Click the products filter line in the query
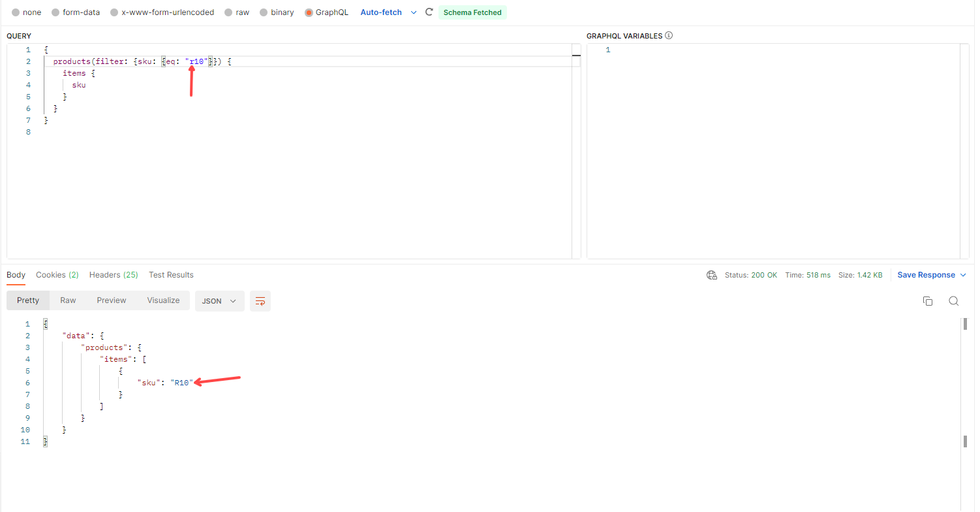 click(142, 61)
